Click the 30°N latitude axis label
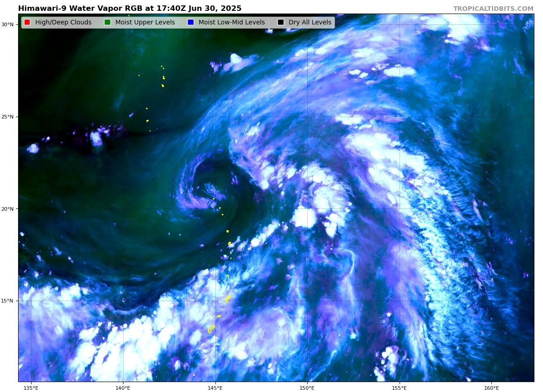This screenshot has height=392, width=543. click(x=7, y=24)
